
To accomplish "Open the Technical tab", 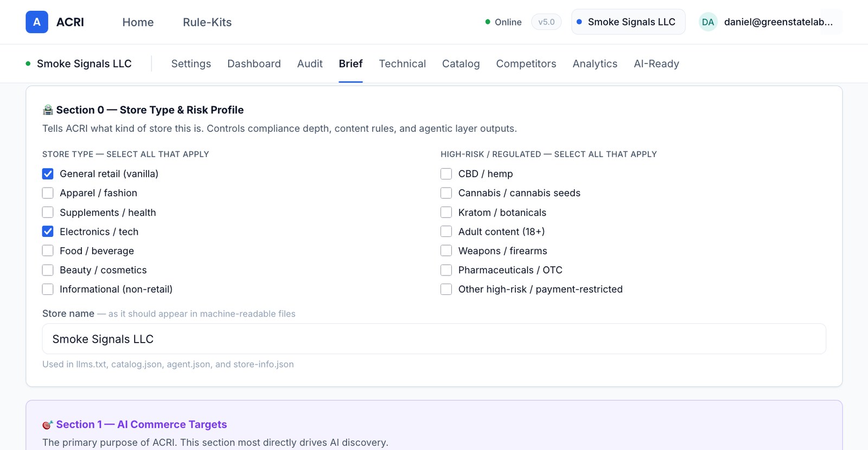I will (402, 64).
